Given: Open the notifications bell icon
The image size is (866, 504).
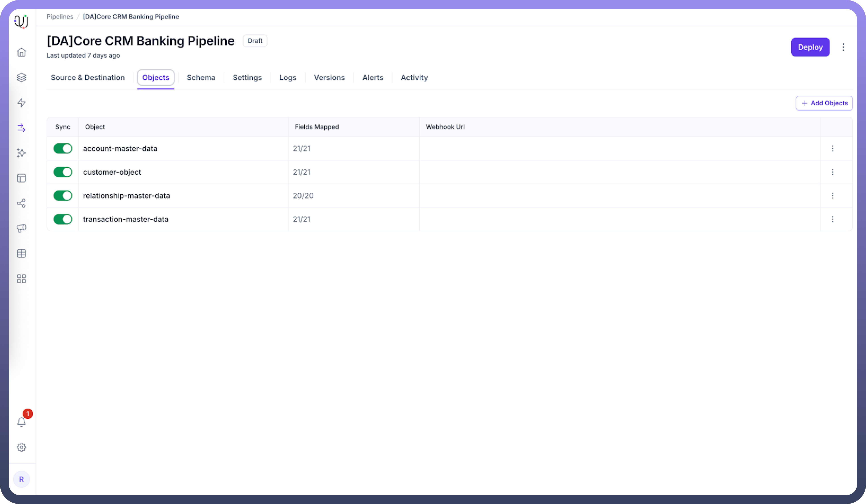Looking at the screenshot, I should point(21,422).
